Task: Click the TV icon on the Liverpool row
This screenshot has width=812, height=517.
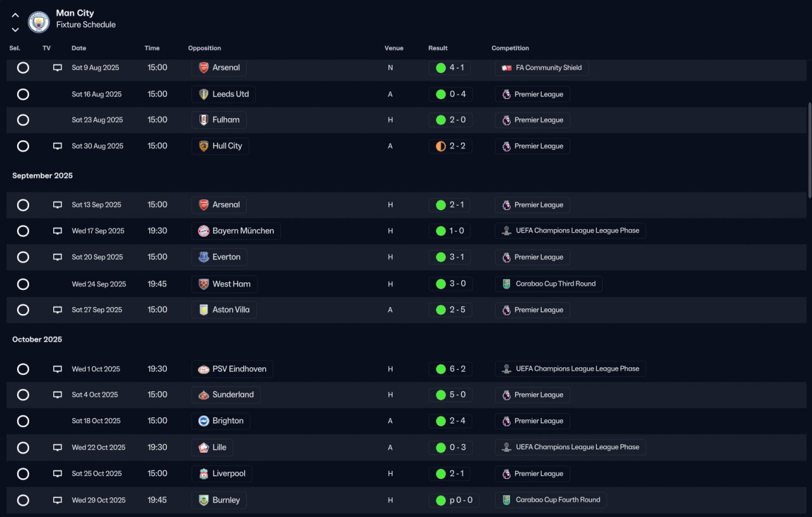Action: click(58, 474)
